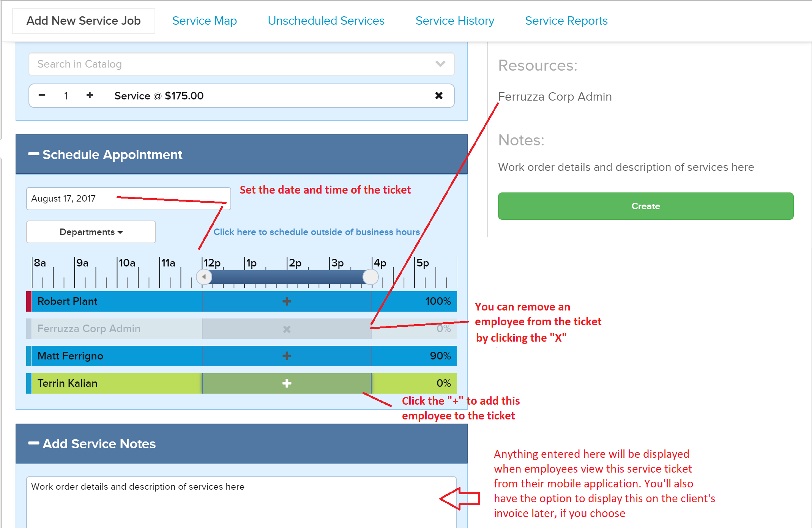
Task: Click link to schedule outside business hours
Action: click(316, 232)
